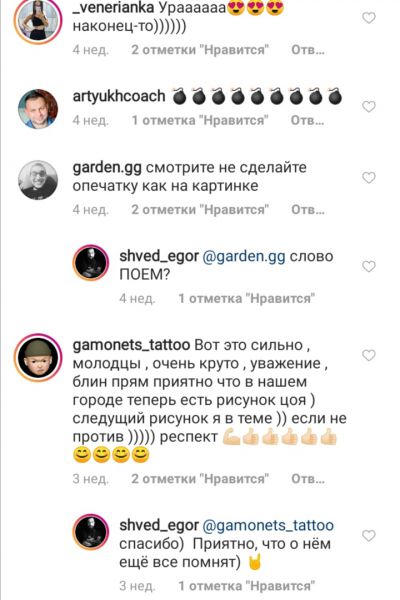Like garden.gg's comment about the typo
Screen dimensions: 400x600
pyautogui.click(x=369, y=178)
